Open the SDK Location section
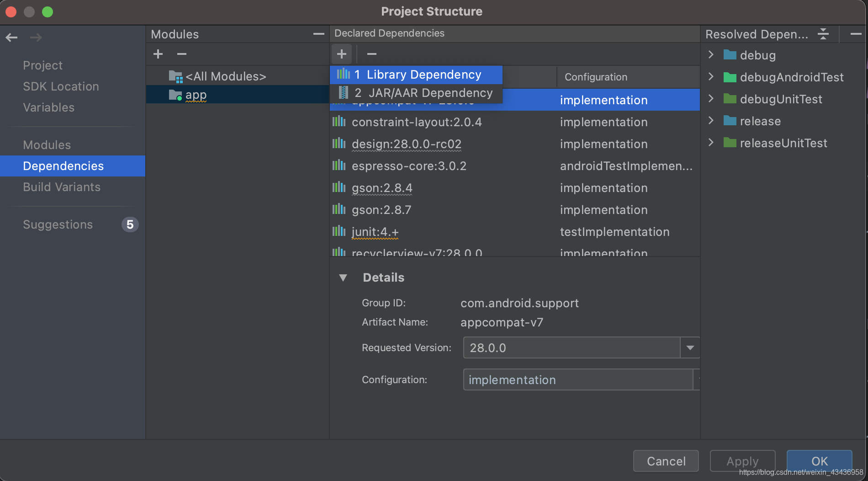This screenshot has width=868, height=481. click(x=61, y=86)
